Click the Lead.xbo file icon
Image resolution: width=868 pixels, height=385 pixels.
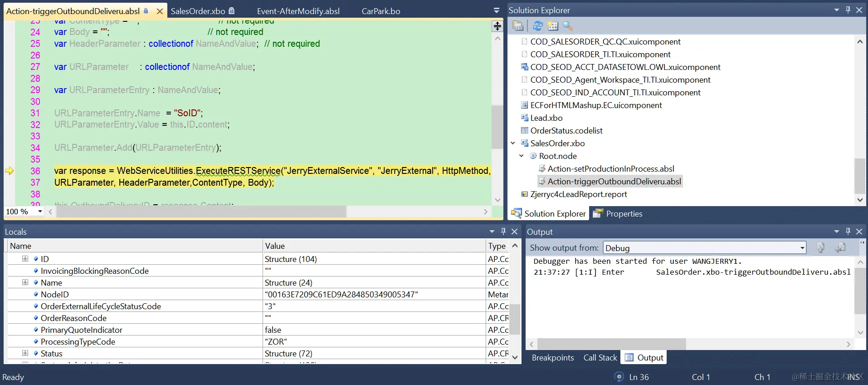point(524,118)
